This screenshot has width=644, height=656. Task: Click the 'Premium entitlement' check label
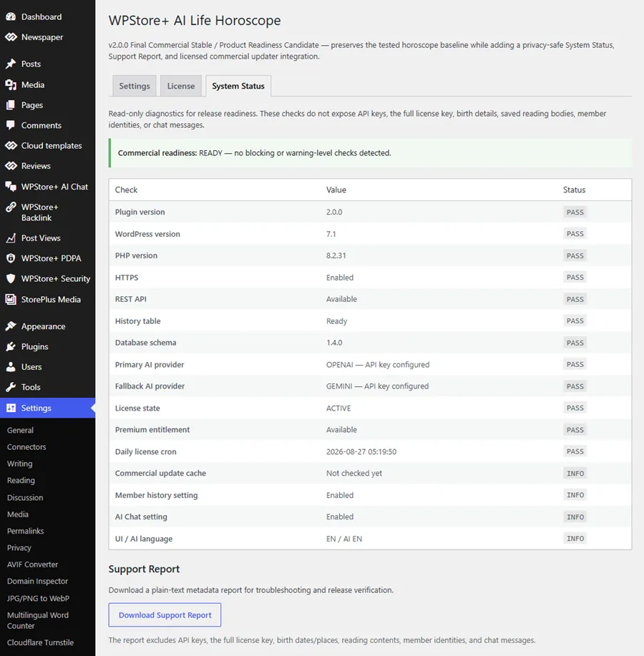point(152,430)
